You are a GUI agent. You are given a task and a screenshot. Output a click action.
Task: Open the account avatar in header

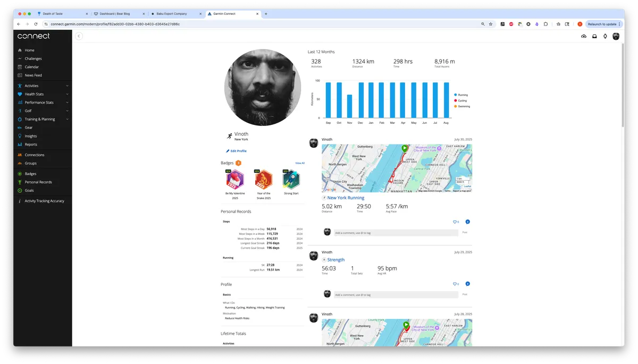tap(616, 36)
